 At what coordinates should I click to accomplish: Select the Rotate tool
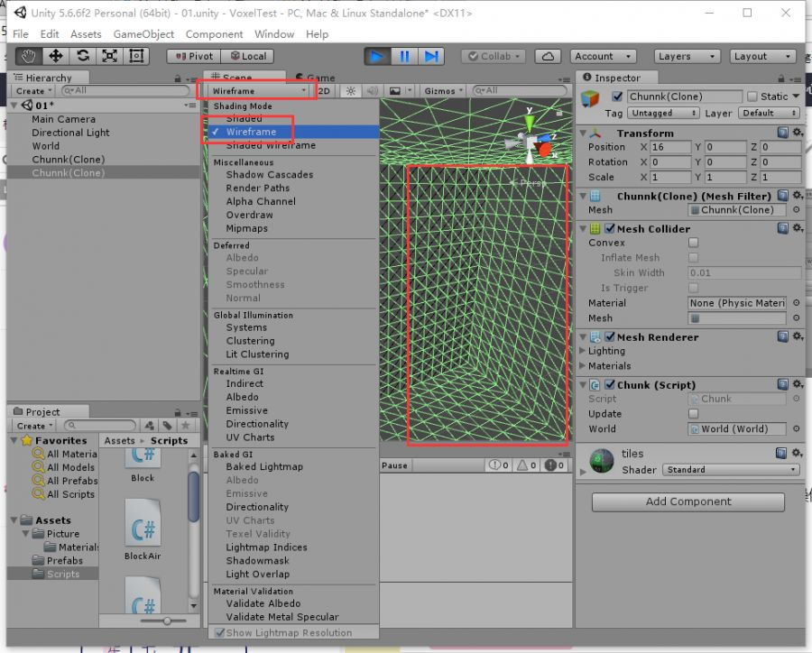83,56
